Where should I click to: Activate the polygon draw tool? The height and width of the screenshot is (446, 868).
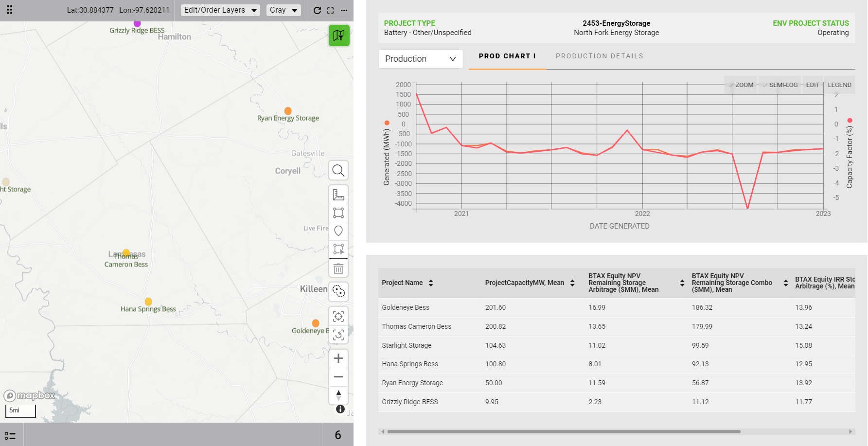tap(338, 213)
